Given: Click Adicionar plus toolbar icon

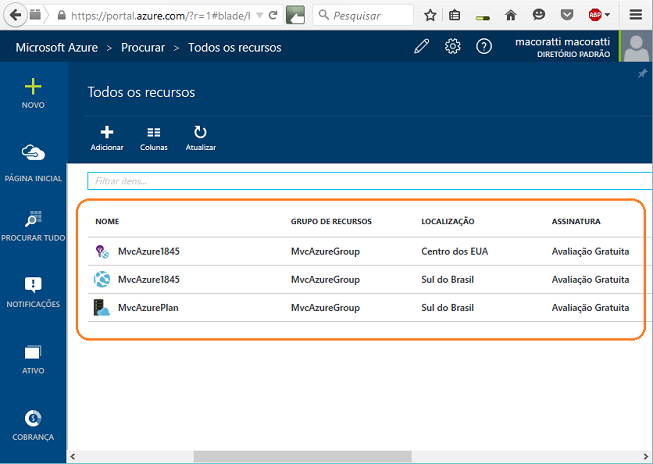Looking at the screenshot, I should 107,132.
